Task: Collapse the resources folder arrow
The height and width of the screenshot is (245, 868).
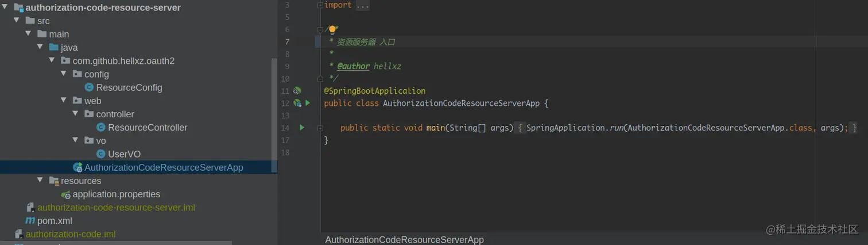Action: (x=40, y=180)
